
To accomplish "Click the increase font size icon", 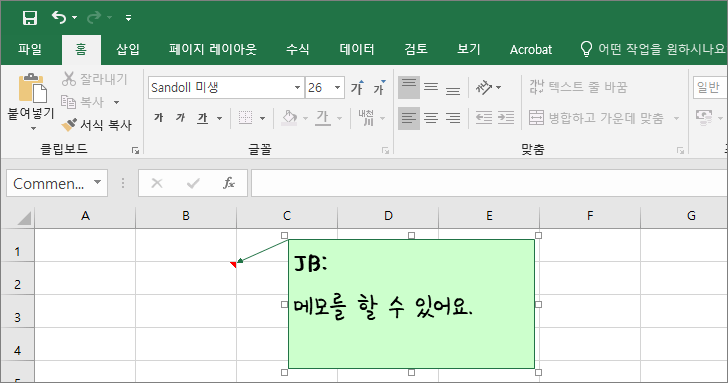I will [x=357, y=87].
